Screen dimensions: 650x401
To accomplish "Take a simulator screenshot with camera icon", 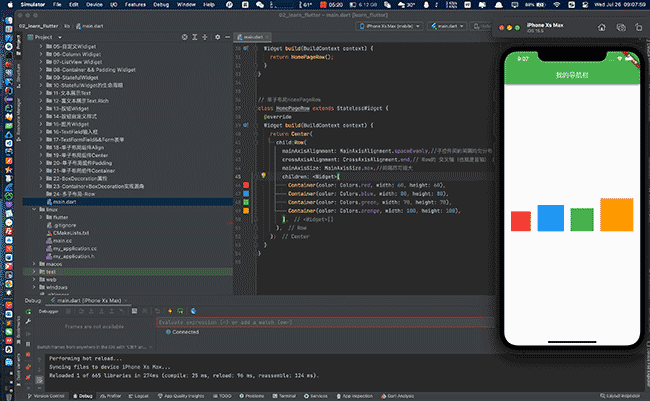I will (x=621, y=27).
